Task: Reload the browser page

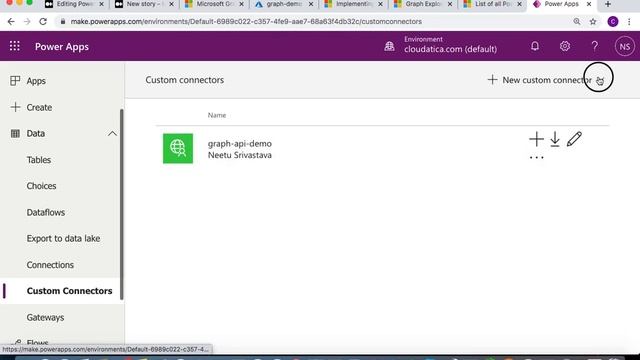Action: click(x=43, y=22)
